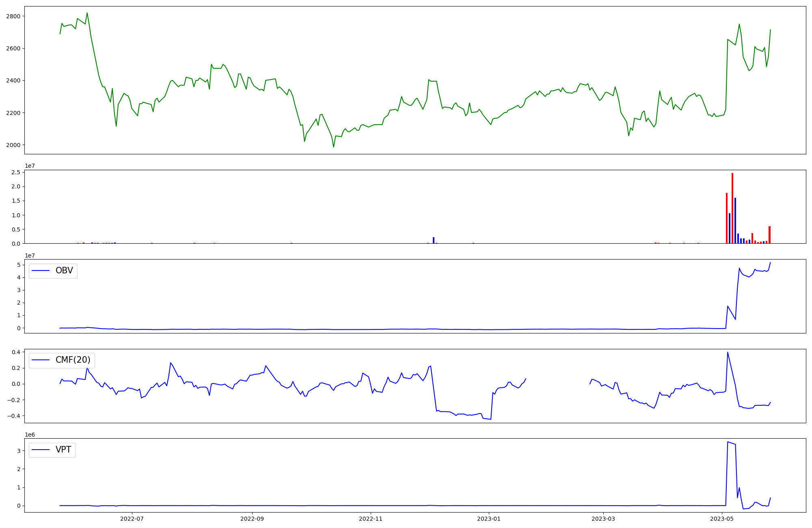Viewport: 812px width, 528px height.
Task: Click the 2800 tick on price axis
Action: click(x=14, y=16)
